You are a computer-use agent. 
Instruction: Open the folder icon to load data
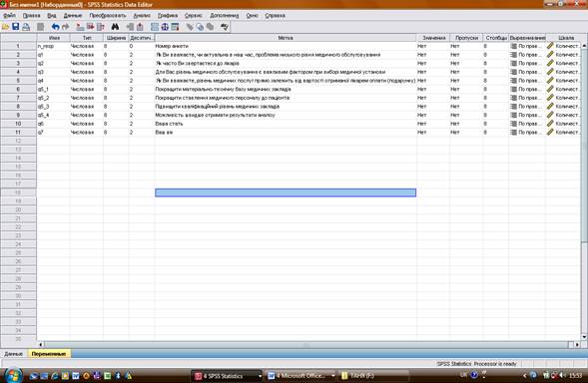[x=5, y=27]
